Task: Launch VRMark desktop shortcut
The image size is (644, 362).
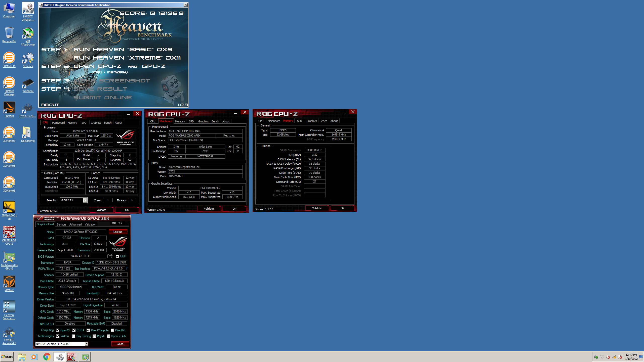Action: click(9, 284)
